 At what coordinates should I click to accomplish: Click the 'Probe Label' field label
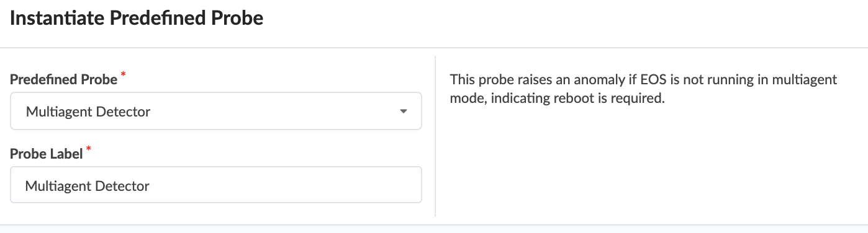(x=47, y=154)
